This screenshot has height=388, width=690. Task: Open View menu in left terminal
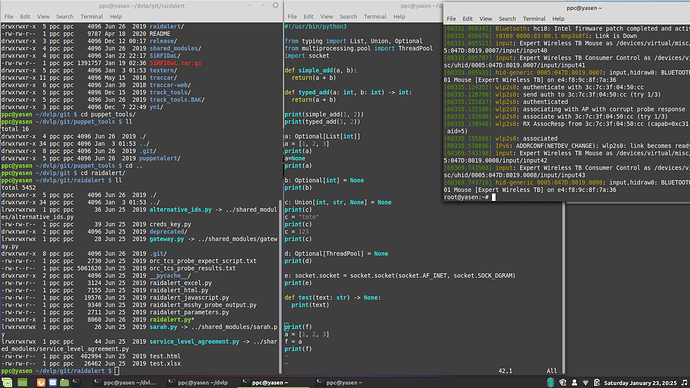pyautogui.click(x=43, y=17)
